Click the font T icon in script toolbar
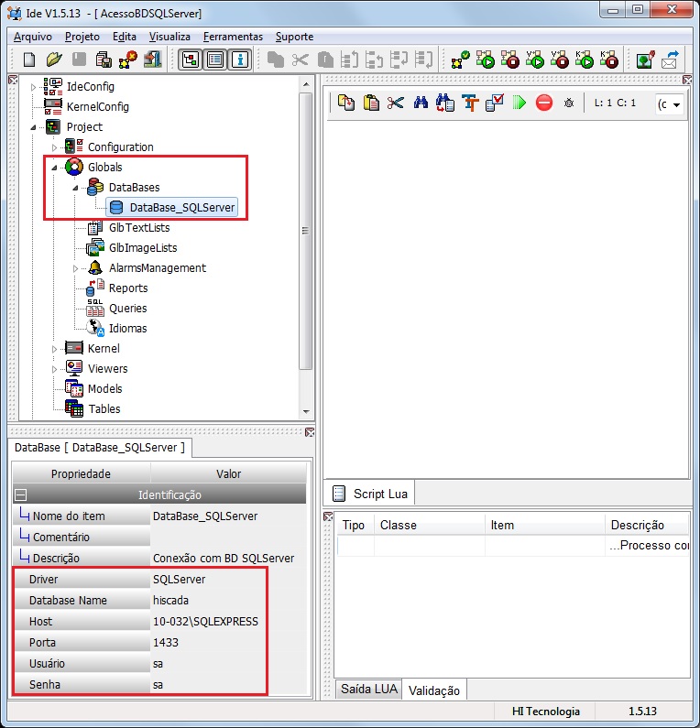This screenshot has width=700, height=728. pyautogui.click(x=470, y=103)
